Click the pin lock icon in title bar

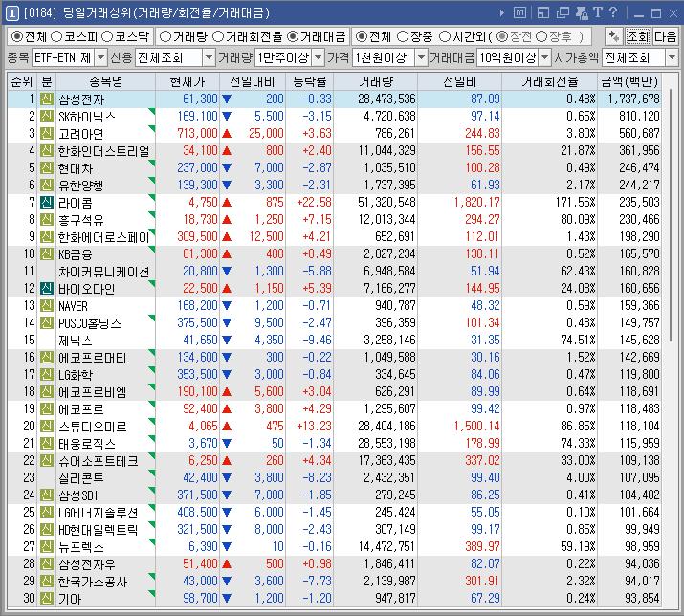(x=582, y=12)
